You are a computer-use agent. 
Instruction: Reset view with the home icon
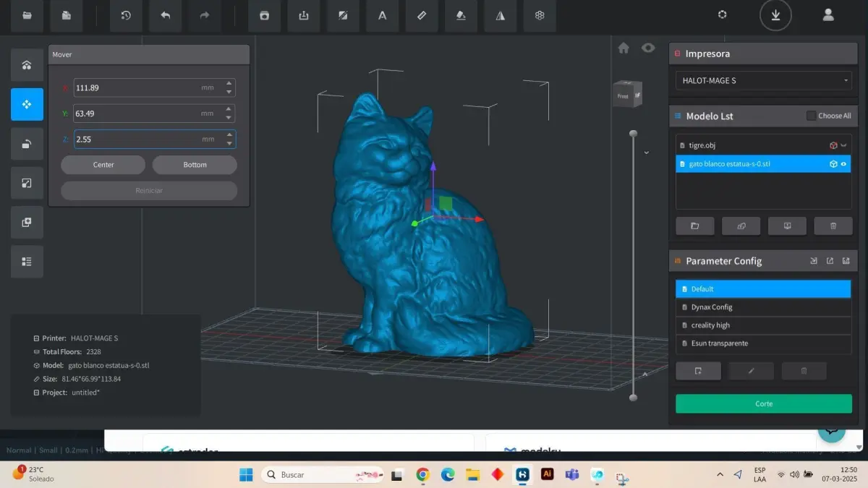[x=624, y=48]
